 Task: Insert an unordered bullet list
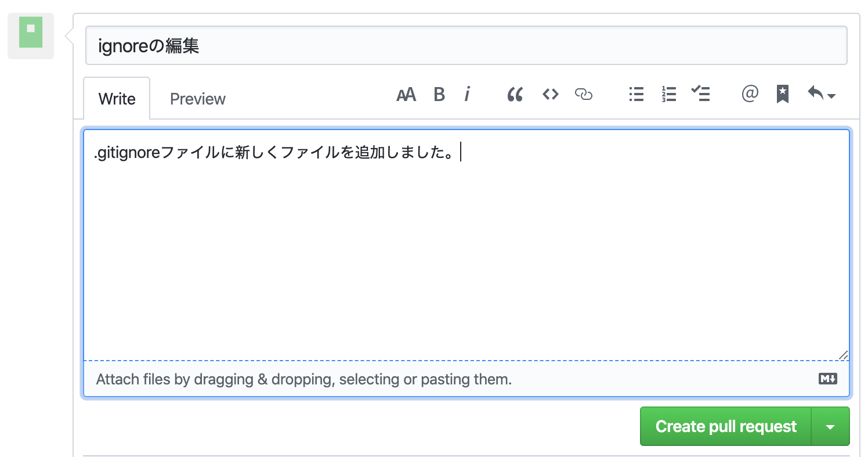636,94
